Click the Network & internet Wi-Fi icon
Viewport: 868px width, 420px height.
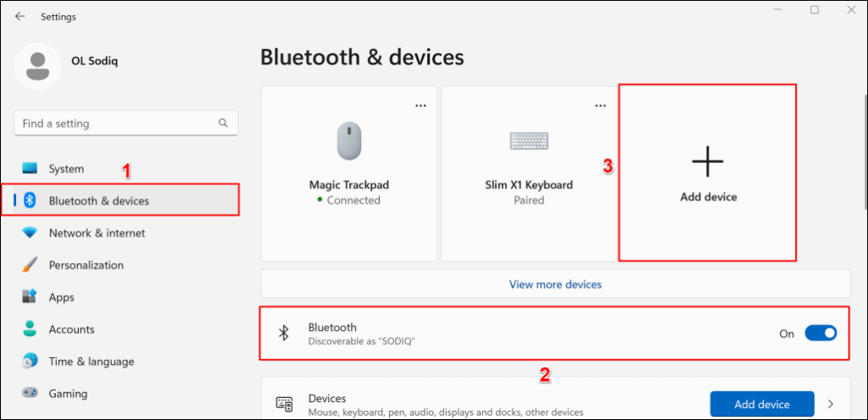[x=31, y=233]
